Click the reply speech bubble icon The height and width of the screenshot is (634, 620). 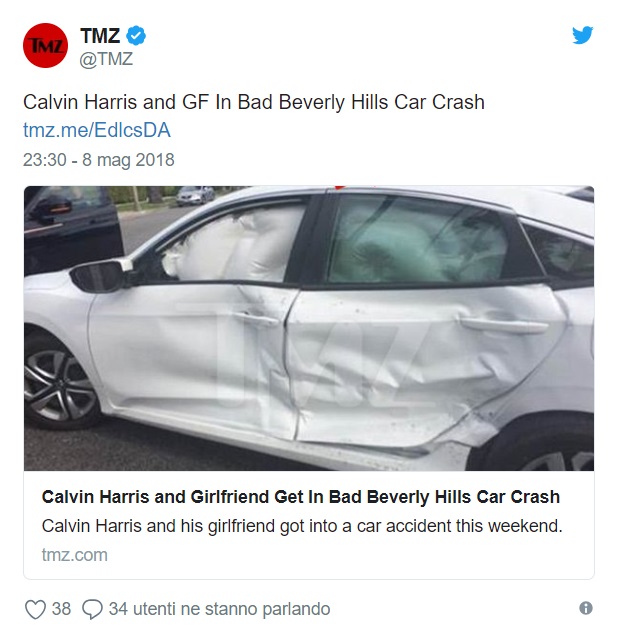[x=92, y=609]
